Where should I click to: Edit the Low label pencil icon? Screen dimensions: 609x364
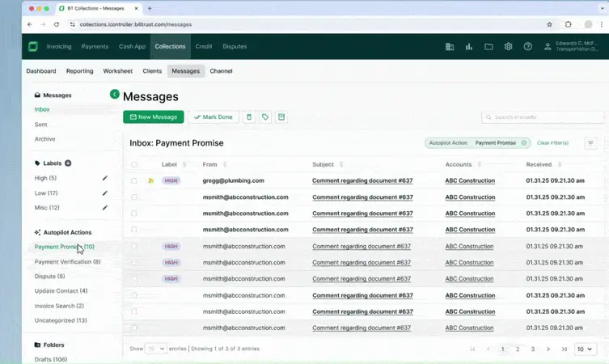click(x=105, y=193)
